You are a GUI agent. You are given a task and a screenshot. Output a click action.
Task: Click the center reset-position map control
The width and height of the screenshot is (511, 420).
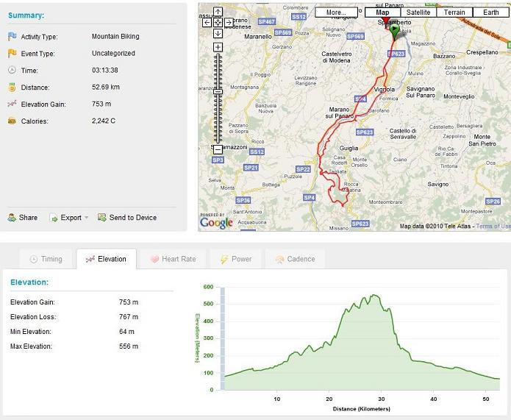tap(218, 23)
